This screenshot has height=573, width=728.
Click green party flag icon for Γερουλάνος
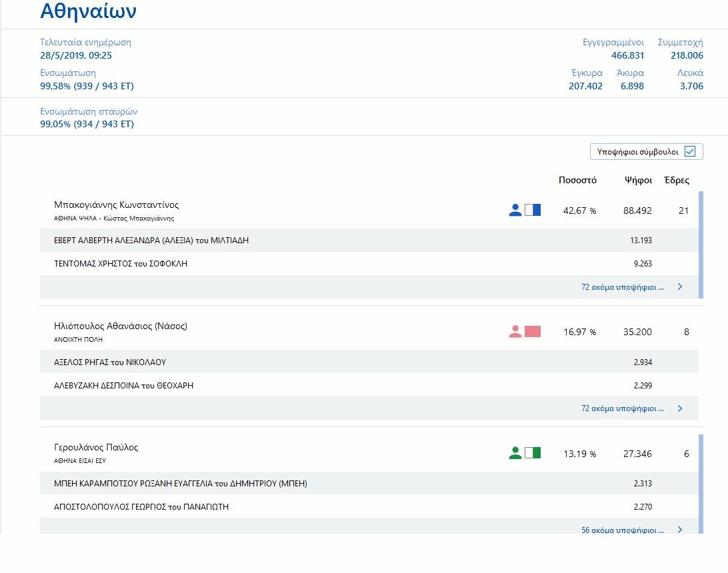point(533,453)
